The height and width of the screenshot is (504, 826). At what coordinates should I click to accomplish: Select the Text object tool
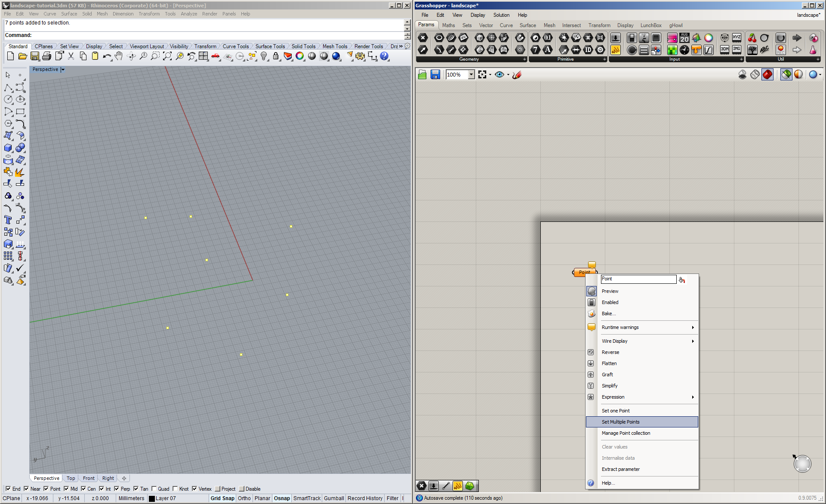click(8, 220)
